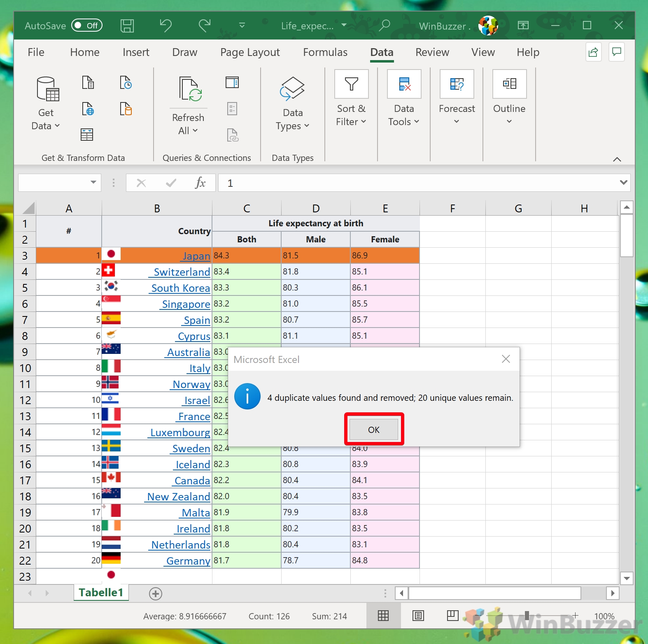Viewport: 648px width, 644px height.
Task: Open the Sort & Filter funnel icon
Action: pyautogui.click(x=351, y=84)
